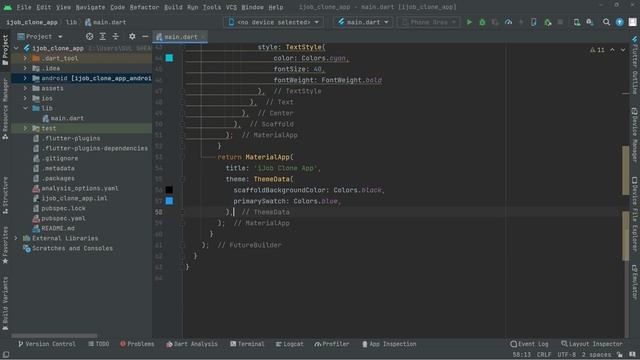Open the Refactor menu
Viewport: 640px width, 360px height.
click(144, 7)
